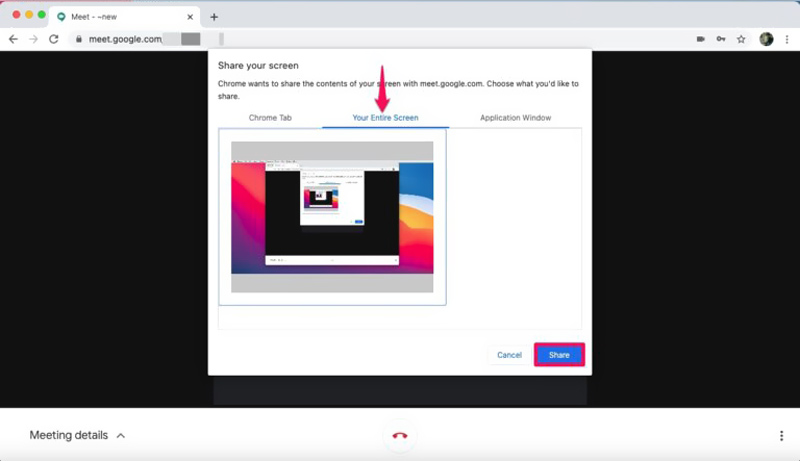Select the Your Entire Screen tab
Viewport: 800px width, 461px height.
click(x=385, y=117)
